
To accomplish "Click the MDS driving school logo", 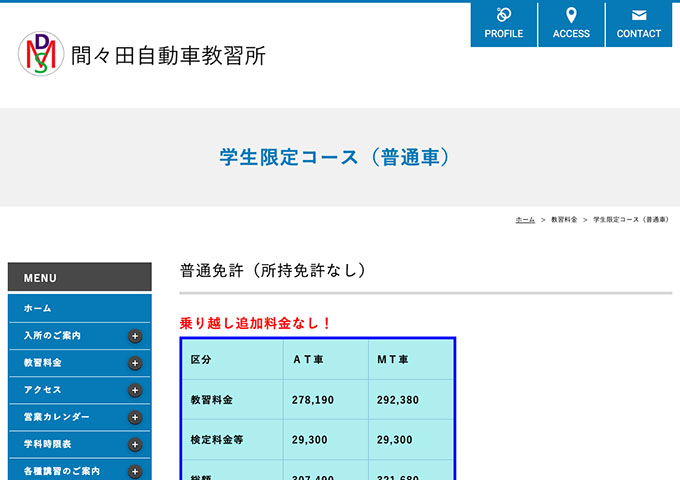I will point(41,54).
